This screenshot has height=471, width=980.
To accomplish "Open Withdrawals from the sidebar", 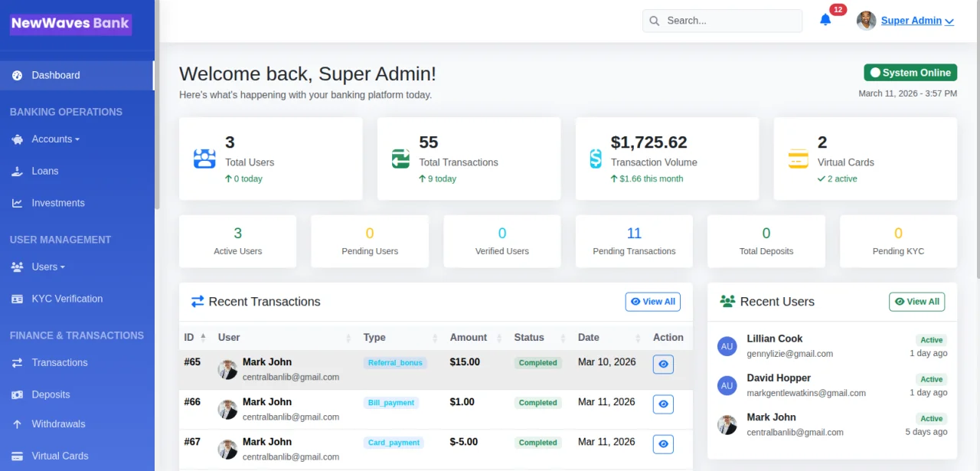I will (x=77, y=424).
